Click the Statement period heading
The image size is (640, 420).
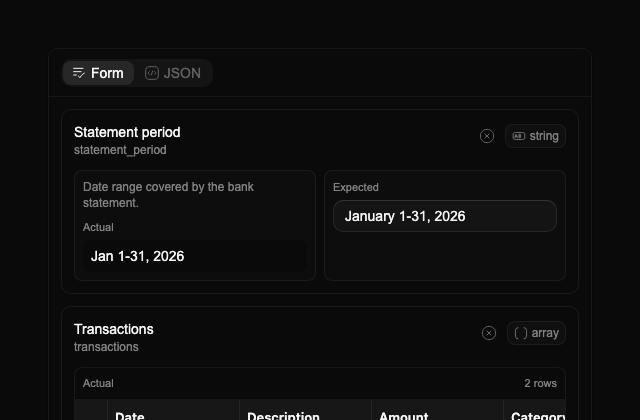click(127, 132)
